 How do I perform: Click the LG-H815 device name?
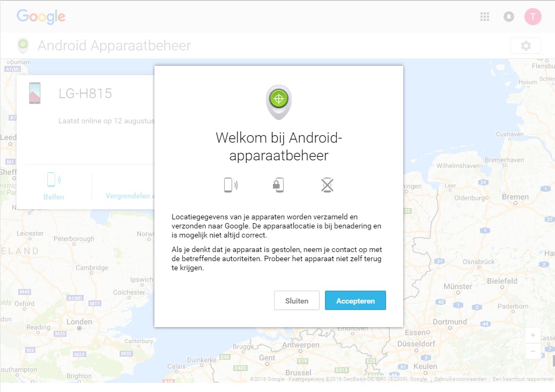point(85,93)
